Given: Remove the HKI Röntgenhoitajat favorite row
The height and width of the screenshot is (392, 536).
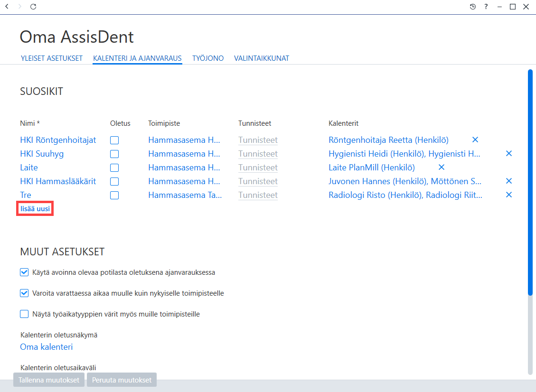Looking at the screenshot, I should pyautogui.click(x=475, y=140).
